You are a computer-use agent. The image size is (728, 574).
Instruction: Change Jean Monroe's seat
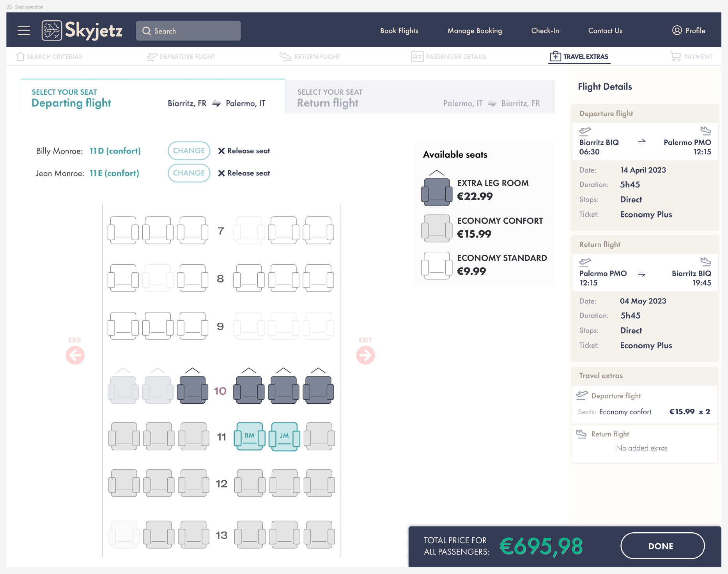[x=189, y=173]
